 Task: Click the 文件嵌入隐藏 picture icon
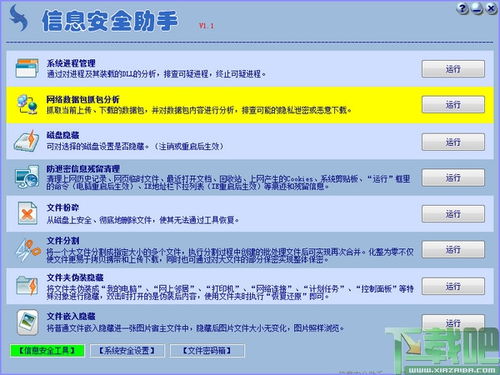[x=27, y=322]
